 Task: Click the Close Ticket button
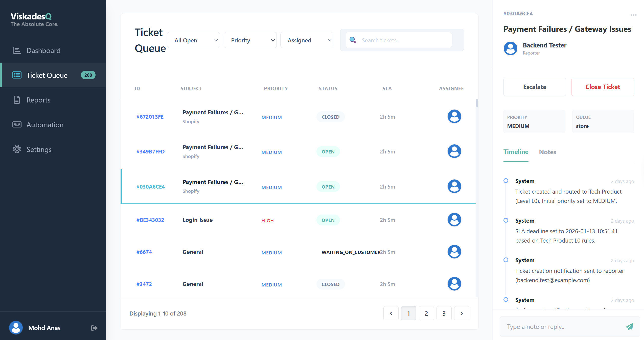603,87
